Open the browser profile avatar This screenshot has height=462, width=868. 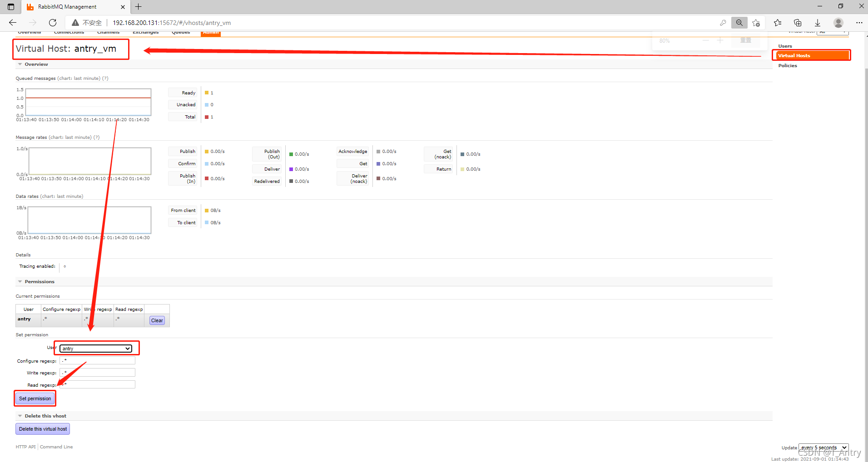coord(838,23)
